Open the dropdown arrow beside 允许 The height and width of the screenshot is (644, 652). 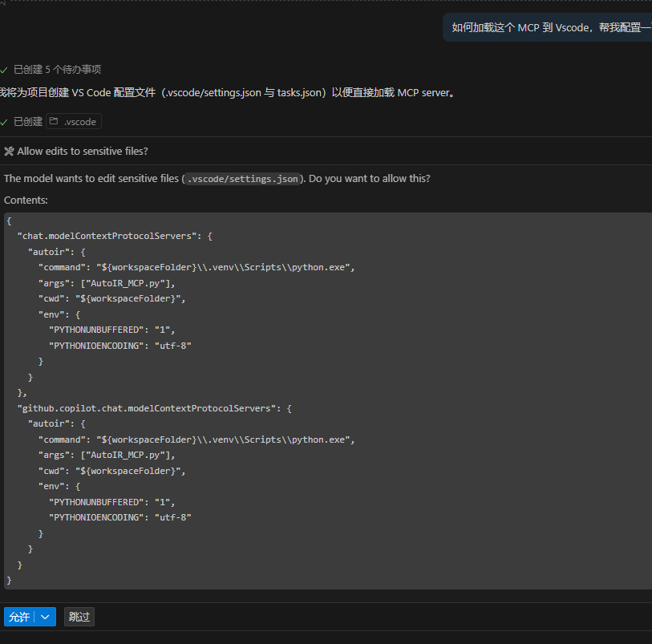pos(46,617)
